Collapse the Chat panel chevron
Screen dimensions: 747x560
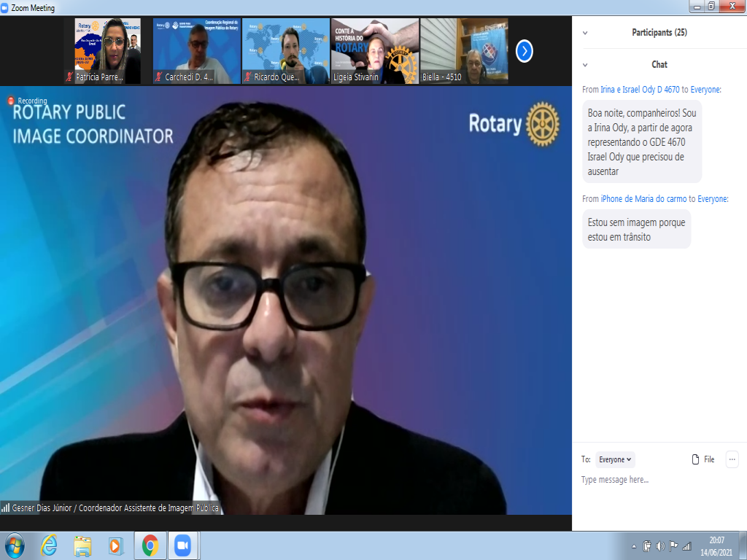pos(585,65)
